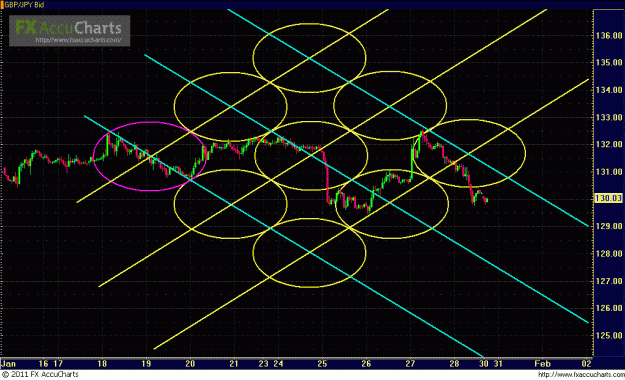Click date label 21 on time axis
The image size is (625, 380).
[234, 364]
